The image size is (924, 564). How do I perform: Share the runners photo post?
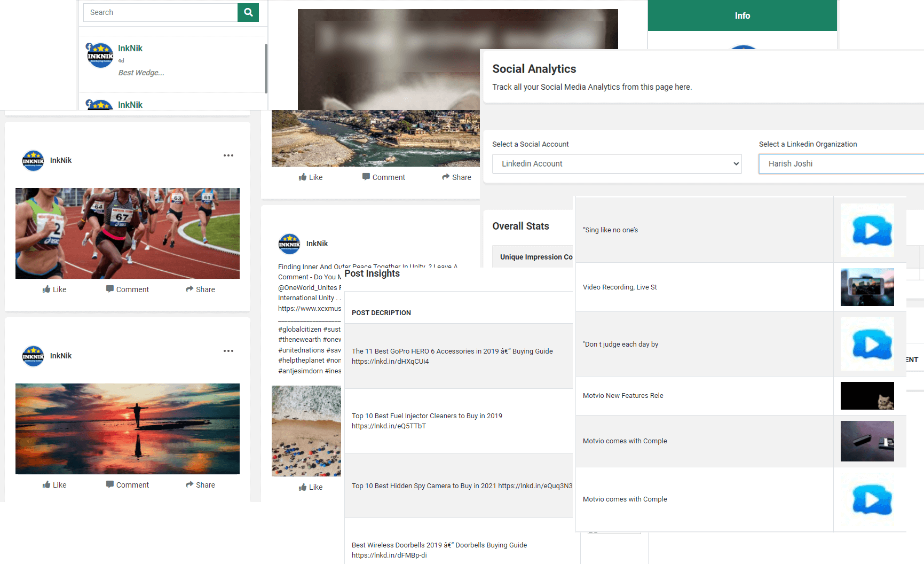pyautogui.click(x=200, y=289)
